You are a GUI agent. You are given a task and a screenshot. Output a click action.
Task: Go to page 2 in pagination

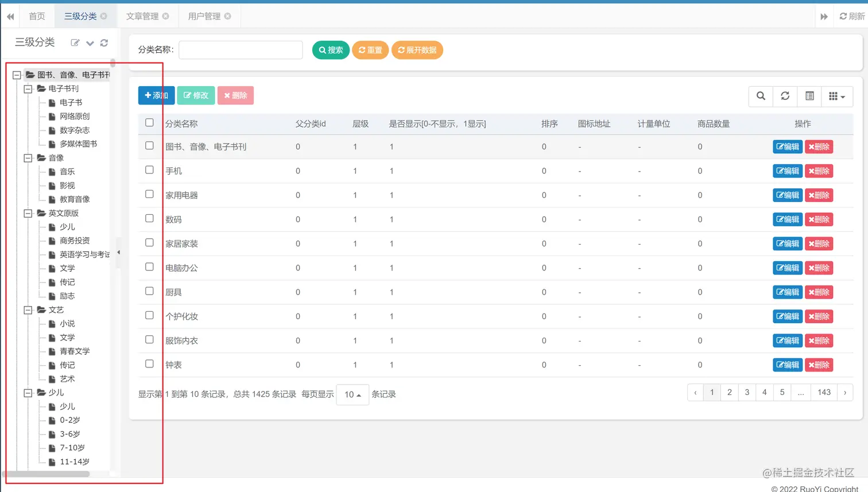point(730,393)
